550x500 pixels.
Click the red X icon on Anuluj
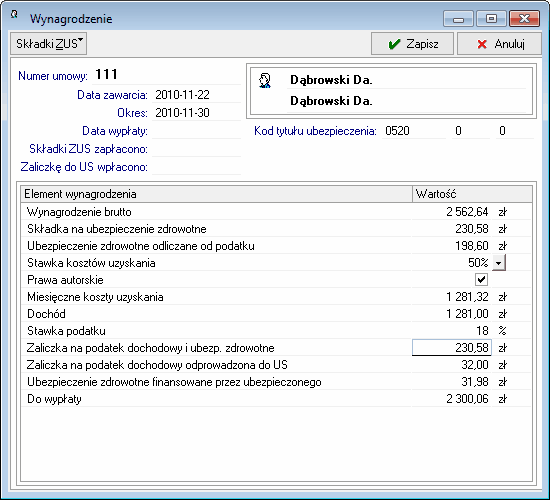[x=482, y=44]
